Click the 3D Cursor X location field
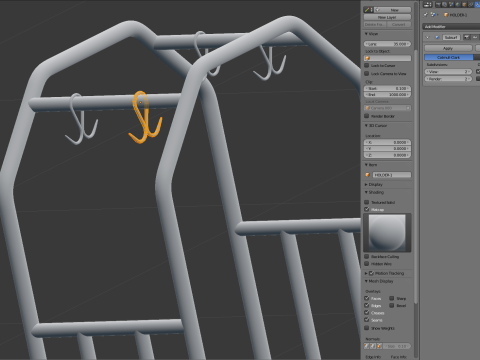This screenshot has height=360, width=480. click(387, 142)
